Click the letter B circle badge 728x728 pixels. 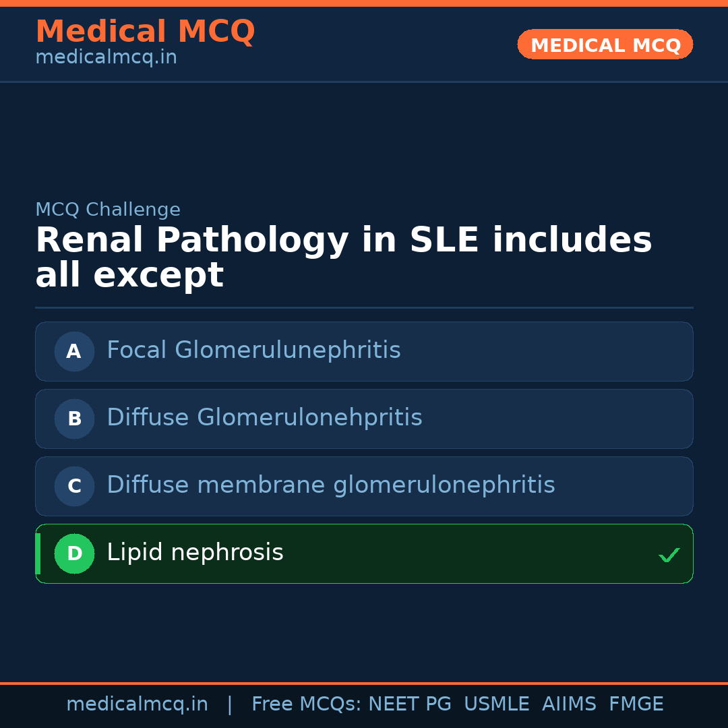point(74,419)
